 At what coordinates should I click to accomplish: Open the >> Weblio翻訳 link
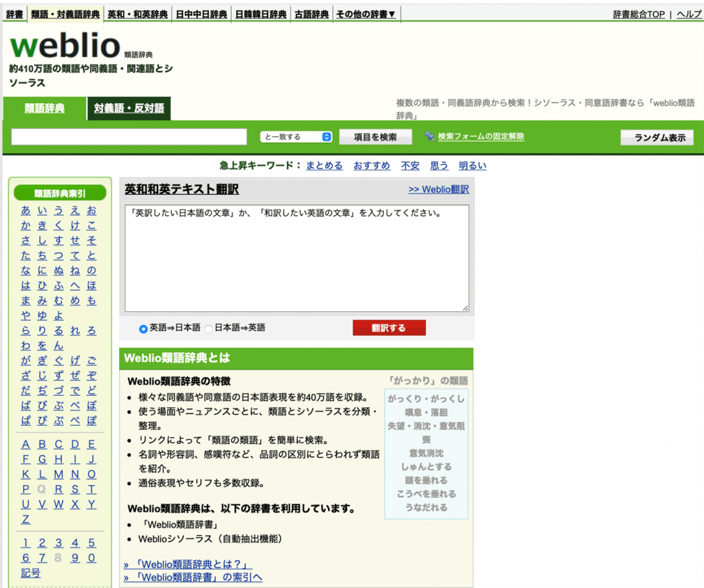[439, 190]
